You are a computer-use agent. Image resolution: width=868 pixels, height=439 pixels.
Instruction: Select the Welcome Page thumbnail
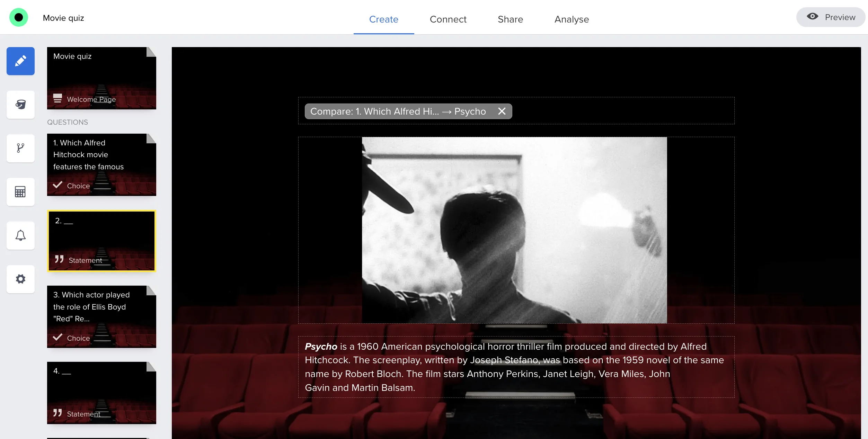[x=101, y=78]
